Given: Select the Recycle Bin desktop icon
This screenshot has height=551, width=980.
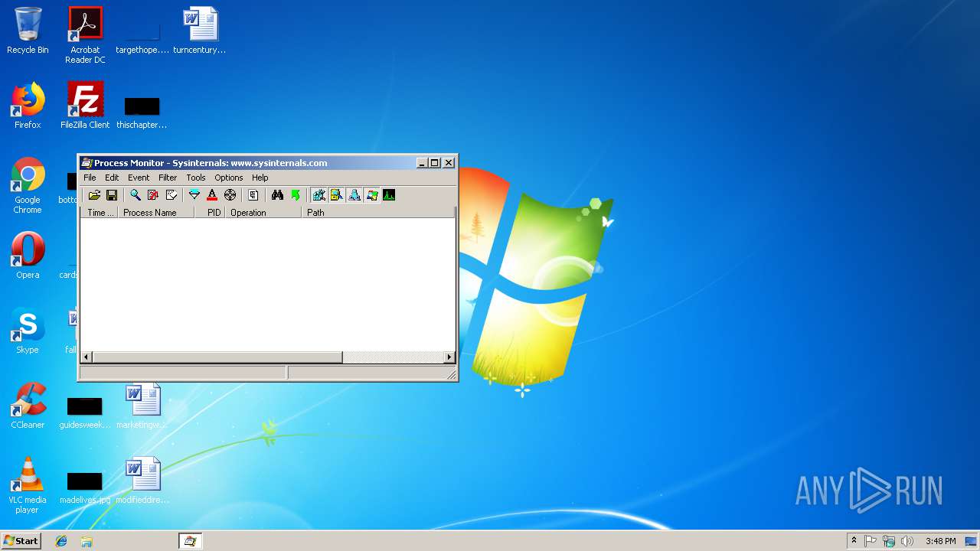Looking at the screenshot, I should (x=28, y=31).
